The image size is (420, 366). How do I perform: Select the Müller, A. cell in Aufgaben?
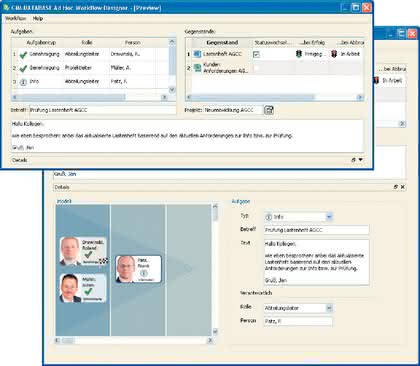(132, 68)
